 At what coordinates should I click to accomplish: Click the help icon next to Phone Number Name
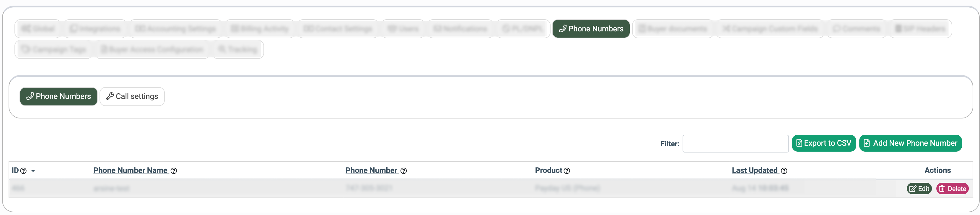[x=174, y=171]
